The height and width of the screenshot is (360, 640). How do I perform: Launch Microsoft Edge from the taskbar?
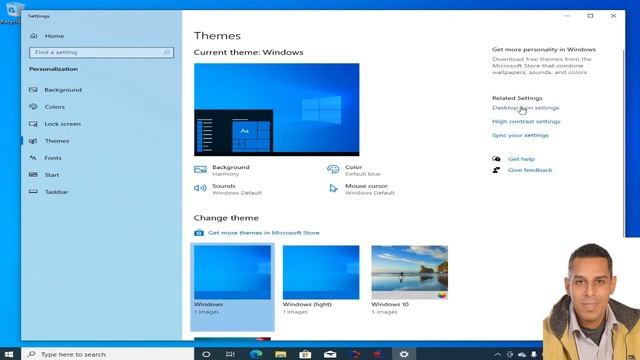tap(256, 354)
